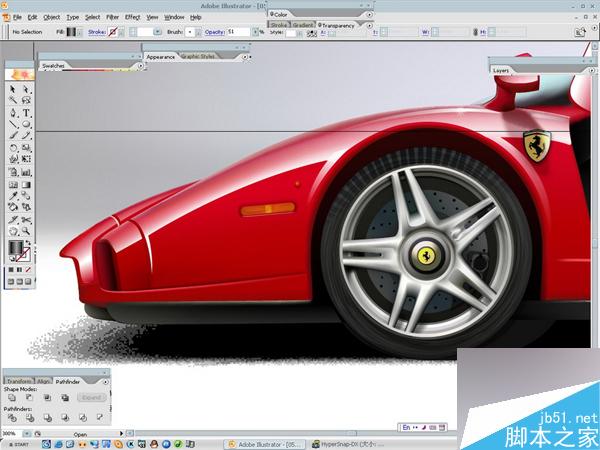Image resolution: width=600 pixels, height=450 pixels.
Task: Open the Filter menu
Action: (x=112, y=17)
